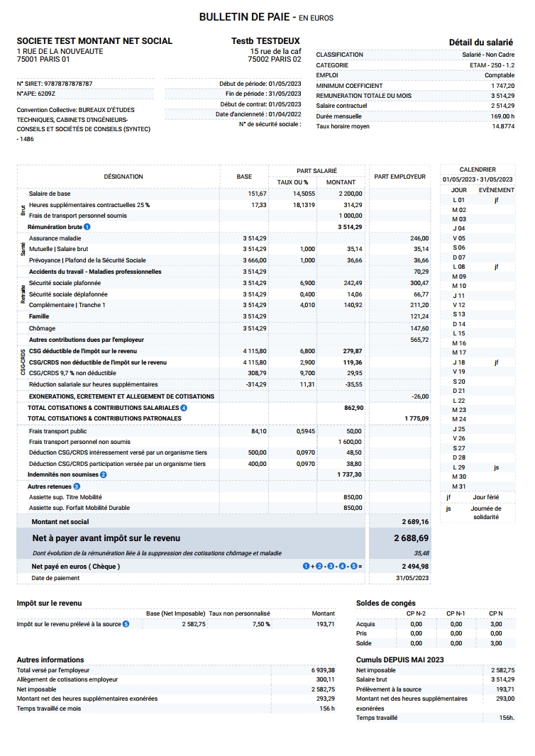Click the circled 2 beside Indemnités non soumises

(104, 474)
